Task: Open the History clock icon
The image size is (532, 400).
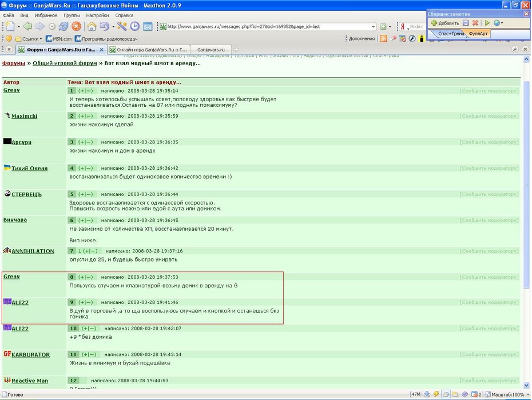Action: [134, 26]
